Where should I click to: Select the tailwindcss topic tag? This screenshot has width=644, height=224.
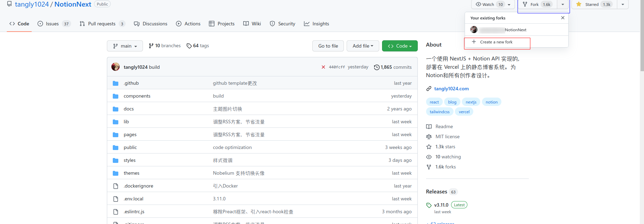[440, 111]
